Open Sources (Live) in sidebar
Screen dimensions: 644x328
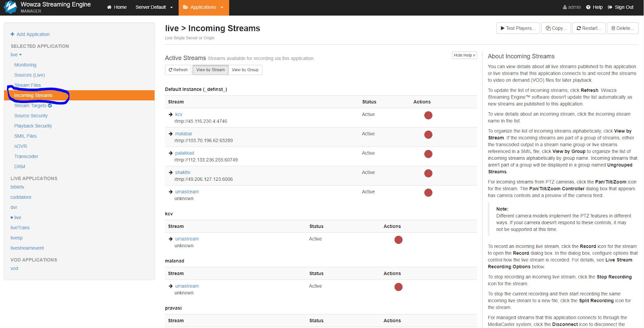[x=30, y=75]
